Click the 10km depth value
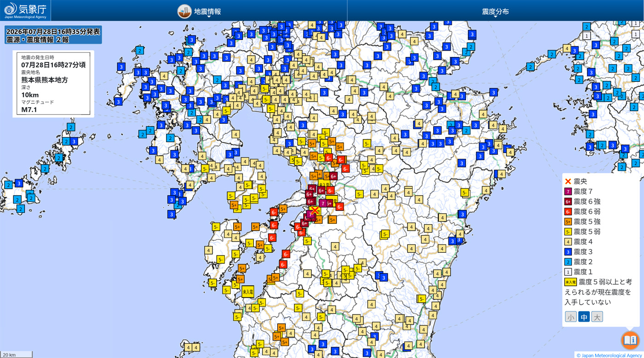644x358 pixels. 30,95
